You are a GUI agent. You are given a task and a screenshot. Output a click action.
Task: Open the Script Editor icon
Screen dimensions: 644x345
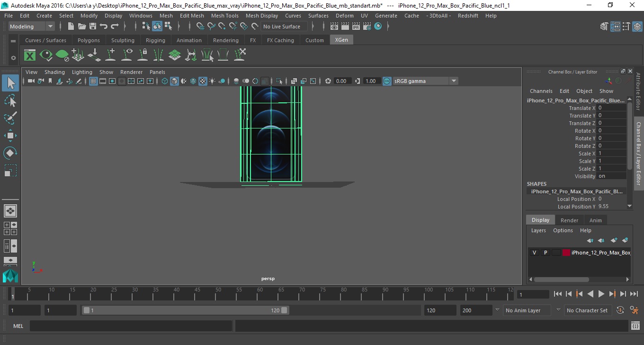(636, 326)
